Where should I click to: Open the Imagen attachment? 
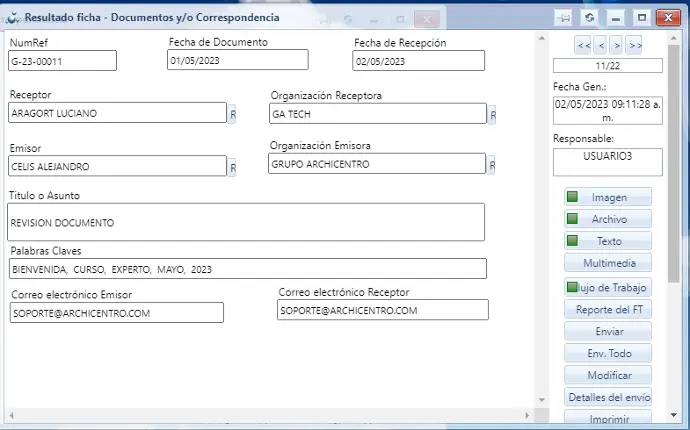point(608,197)
